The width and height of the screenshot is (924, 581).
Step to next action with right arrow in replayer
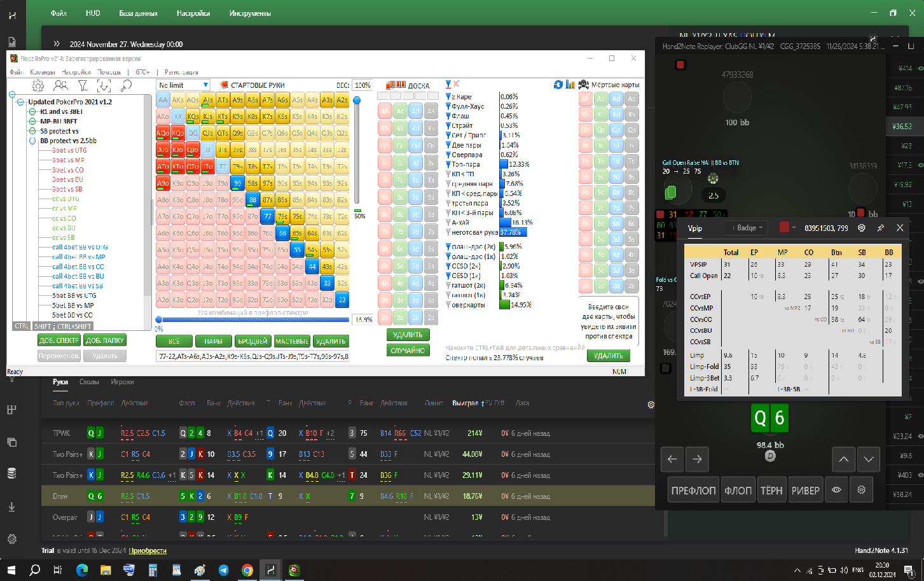pos(698,459)
